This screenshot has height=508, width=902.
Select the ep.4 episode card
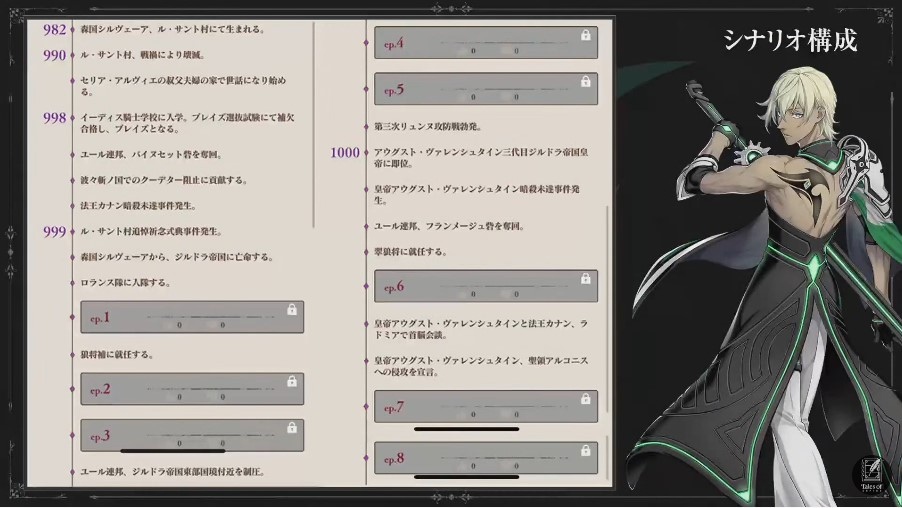pos(486,43)
